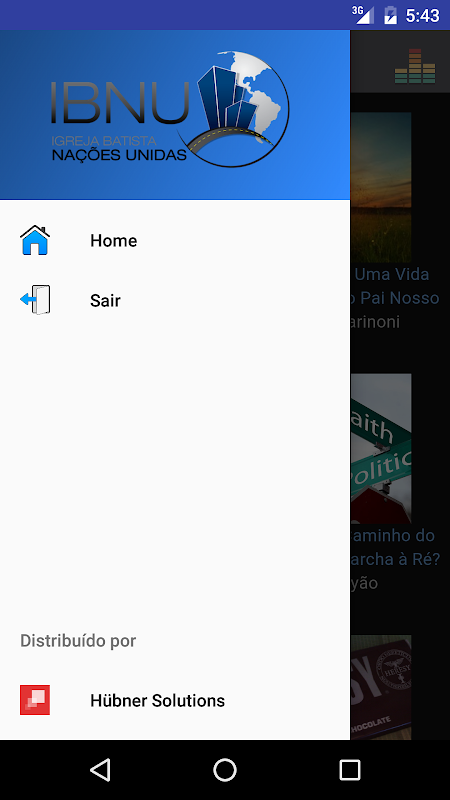The image size is (450, 800).
Task: Open the Hübner Solutions link
Action: [x=175, y=700]
